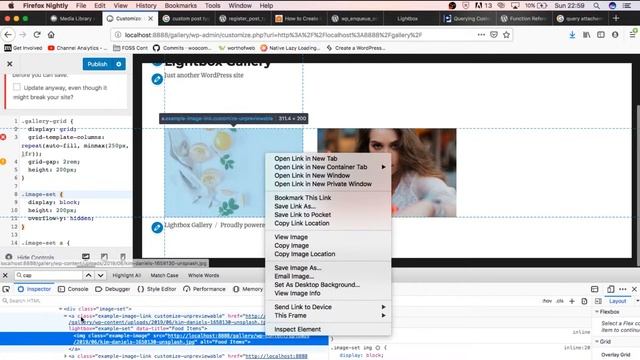Open the Firefox home page
Image resolution: width=640 pixels, height=360 pixels.
pos(51,35)
